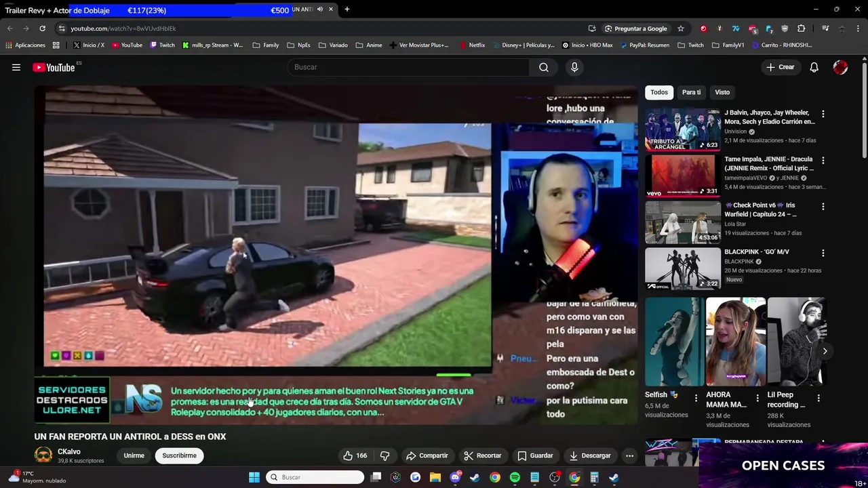Image resolution: width=868 pixels, height=488 pixels.
Task: Open PayPal: Resumen bookmark
Action: (x=644, y=45)
